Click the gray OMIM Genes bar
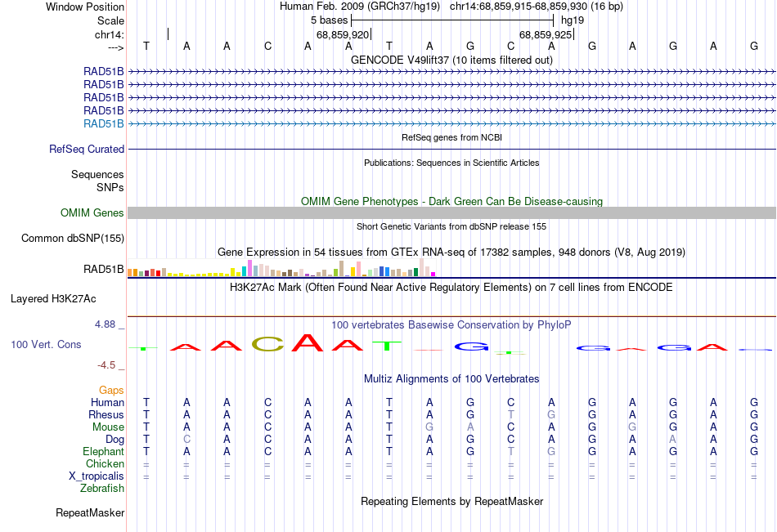Screen dimensions: 777x532 (x=451, y=213)
